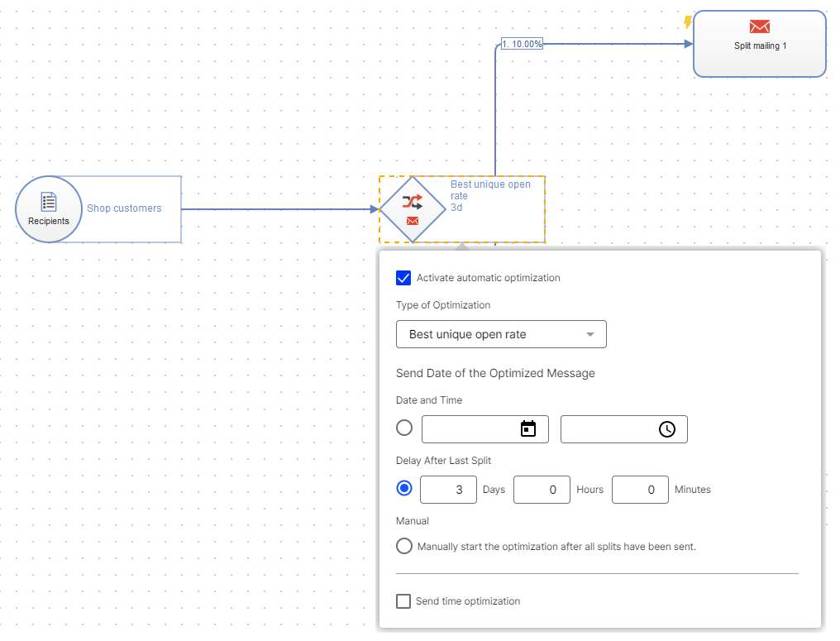Select the split shuffle arrows icon in the diamond
The image size is (840, 641).
coord(413,202)
